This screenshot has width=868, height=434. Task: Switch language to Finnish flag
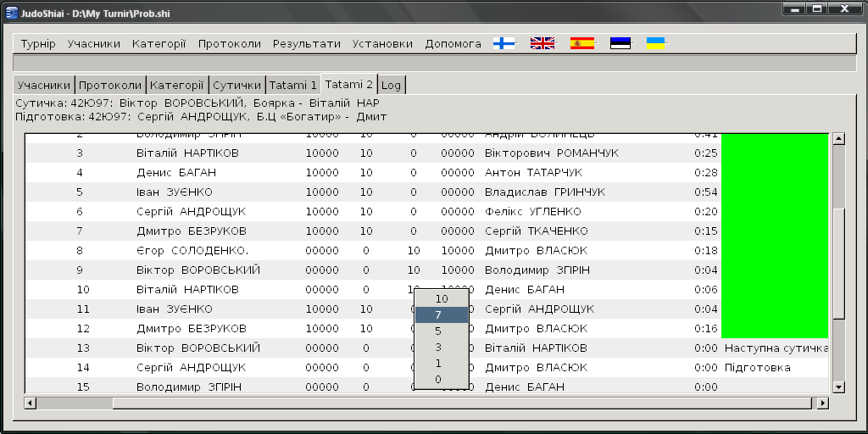click(504, 43)
